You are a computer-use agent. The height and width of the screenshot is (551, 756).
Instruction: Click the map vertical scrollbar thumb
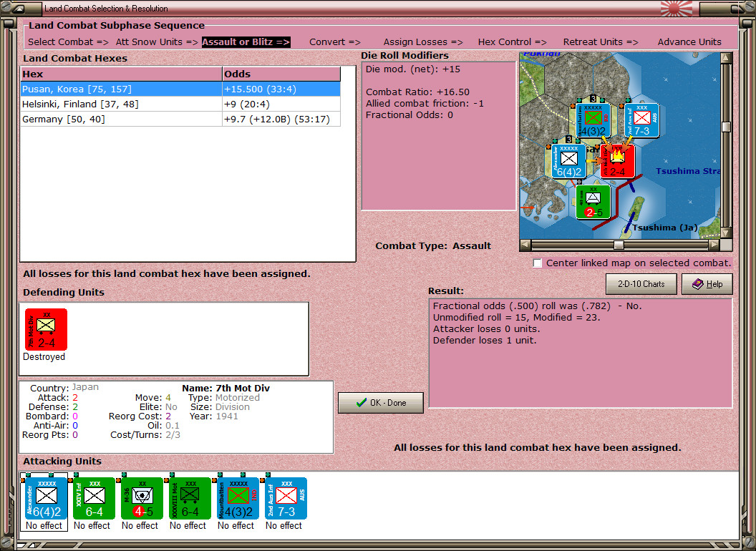pyautogui.click(x=726, y=127)
